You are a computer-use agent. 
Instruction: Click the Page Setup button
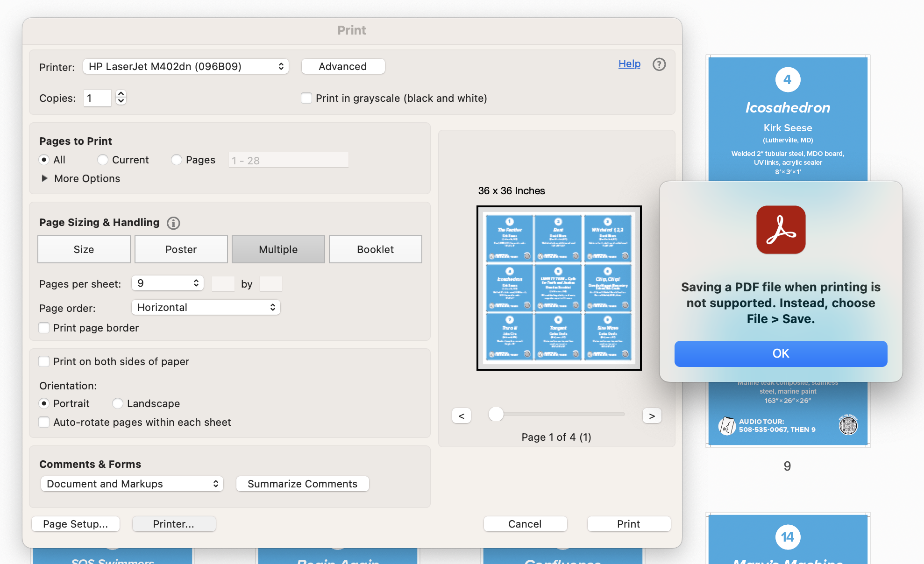point(76,524)
